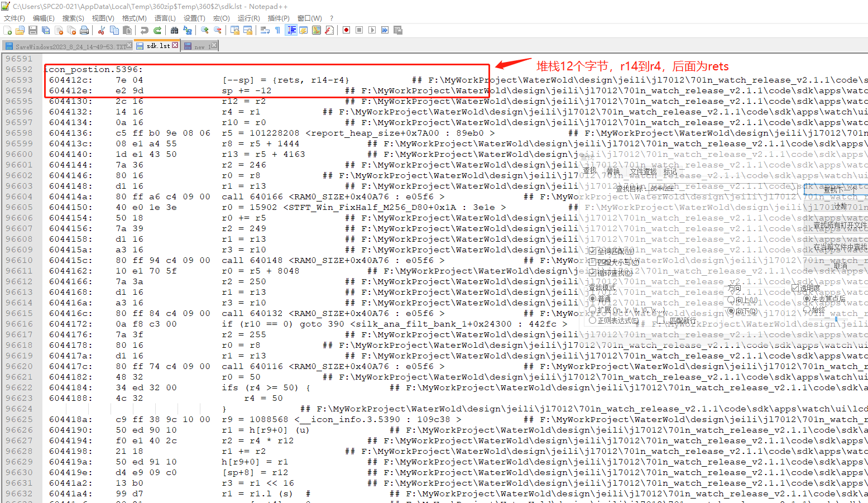Click the Paste toolbar icon
The width and height of the screenshot is (868, 503).
click(127, 30)
